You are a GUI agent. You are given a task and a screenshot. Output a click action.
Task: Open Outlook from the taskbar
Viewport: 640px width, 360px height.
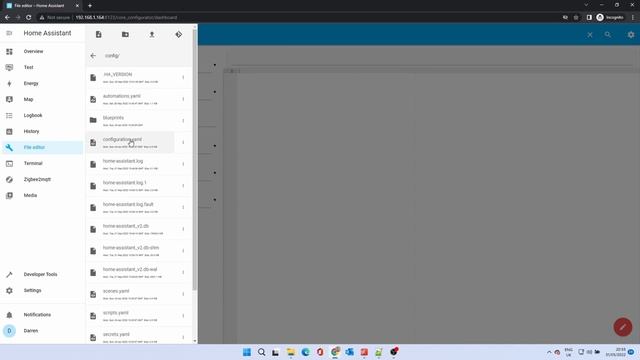349,352
